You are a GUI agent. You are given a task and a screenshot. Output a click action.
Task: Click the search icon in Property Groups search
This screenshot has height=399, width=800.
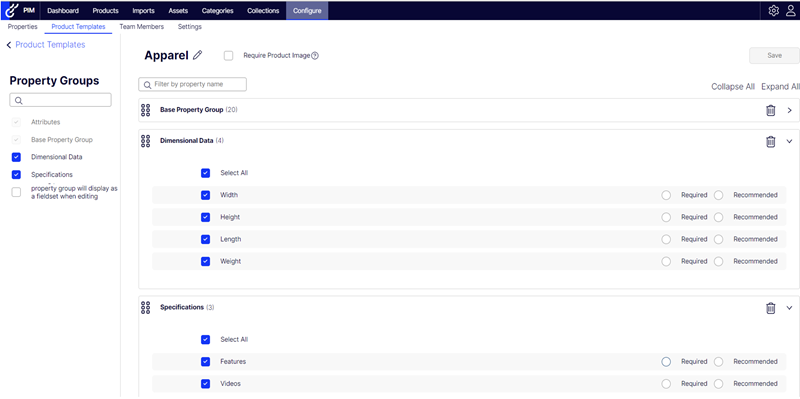(18, 101)
